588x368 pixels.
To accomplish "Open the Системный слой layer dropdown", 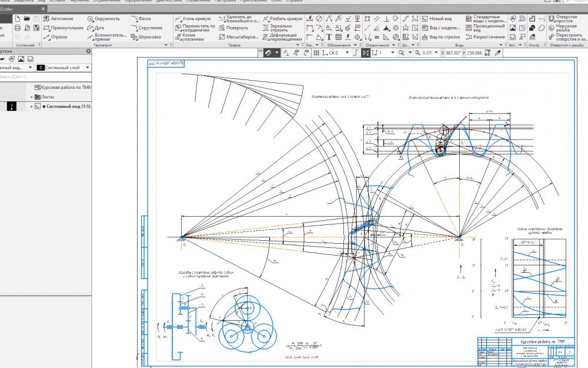I will click(87, 68).
